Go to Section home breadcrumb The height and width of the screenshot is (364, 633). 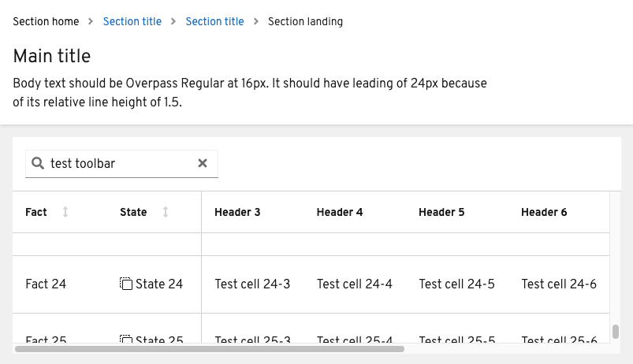46,21
